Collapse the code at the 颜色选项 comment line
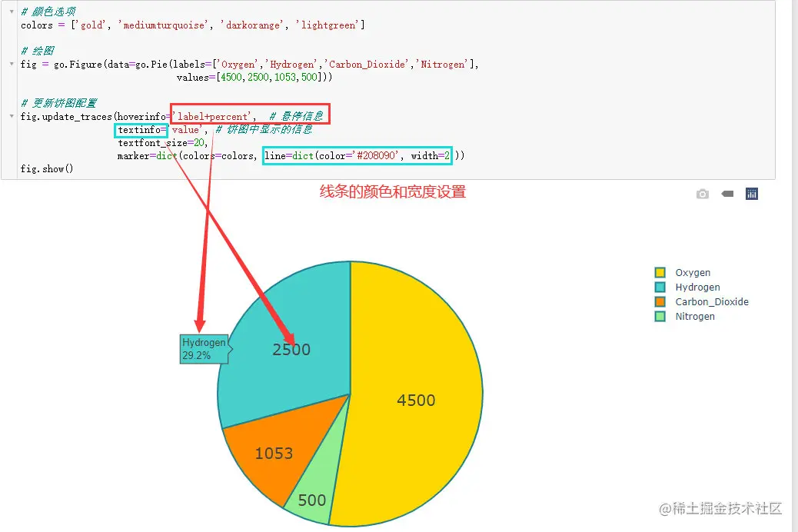 click(x=12, y=12)
